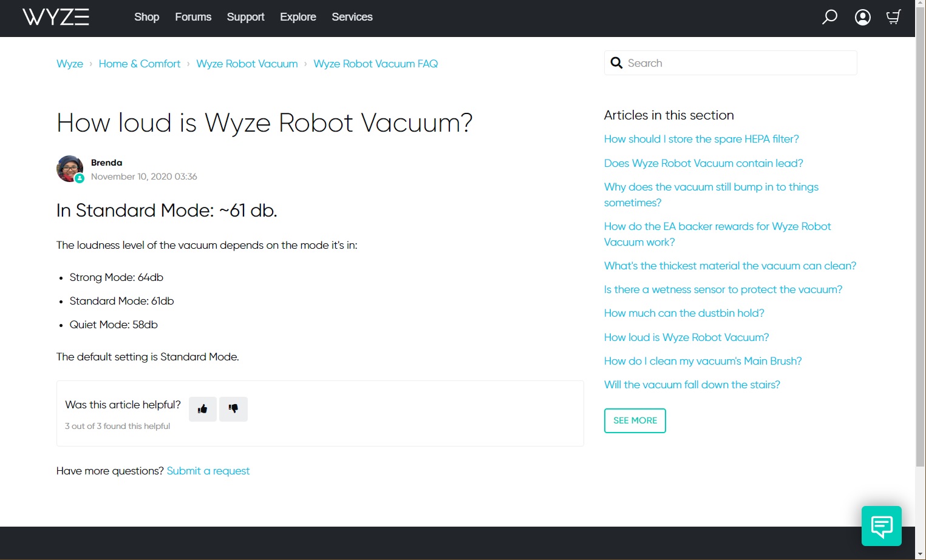The image size is (926, 560).
Task: Click the Wyze logo in header
Action: 56,17
